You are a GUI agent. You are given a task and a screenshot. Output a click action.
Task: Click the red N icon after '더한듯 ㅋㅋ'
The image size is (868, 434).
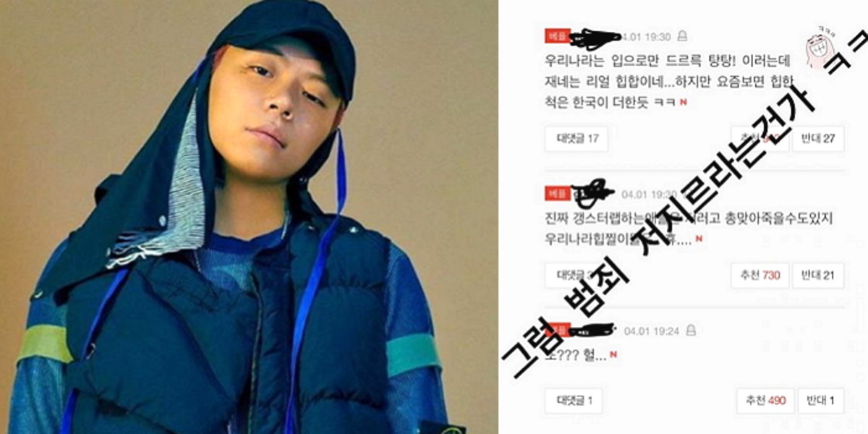(x=683, y=103)
